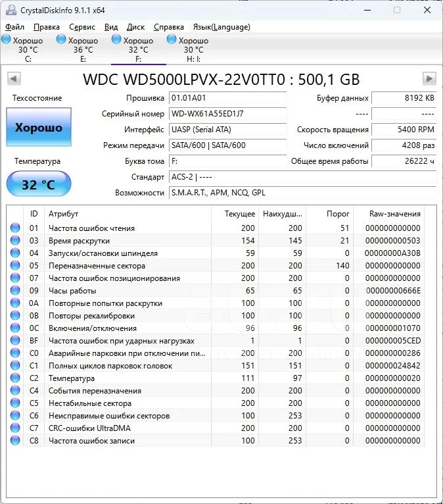Click status orb for attribute 01
The height and width of the screenshot is (504, 443).
coord(15,228)
